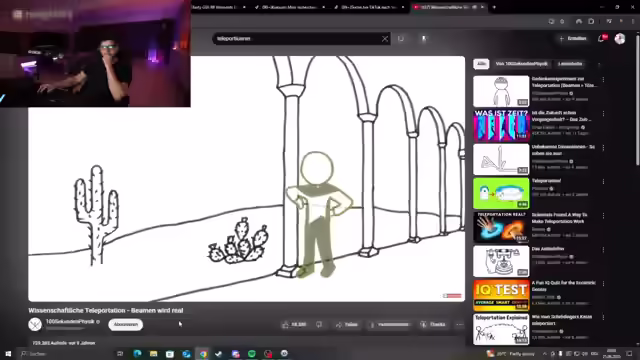Screen dimensions: 640x360
Task: Click the Erstellen create button
Action: (x=573, y=38)
